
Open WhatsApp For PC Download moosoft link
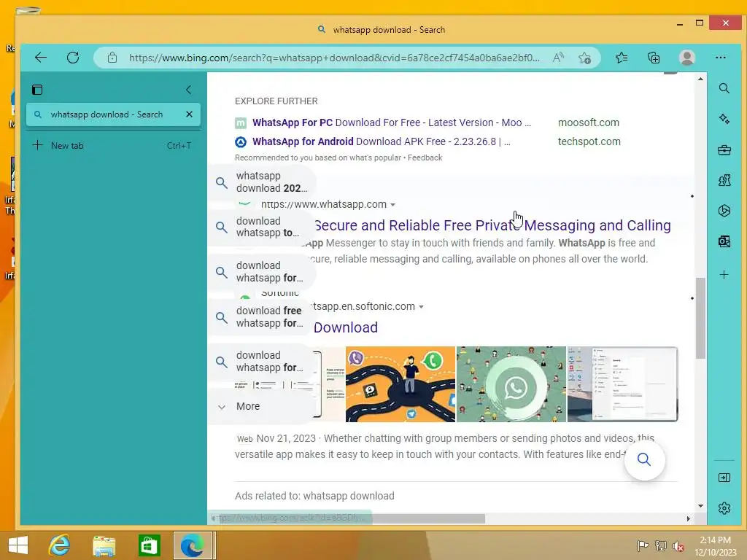pyautogui.click(x=392, y=122)
